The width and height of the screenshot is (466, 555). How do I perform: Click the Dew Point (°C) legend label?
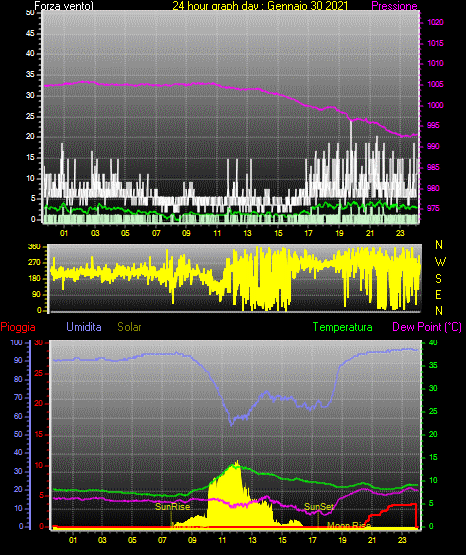coord(427,327)
